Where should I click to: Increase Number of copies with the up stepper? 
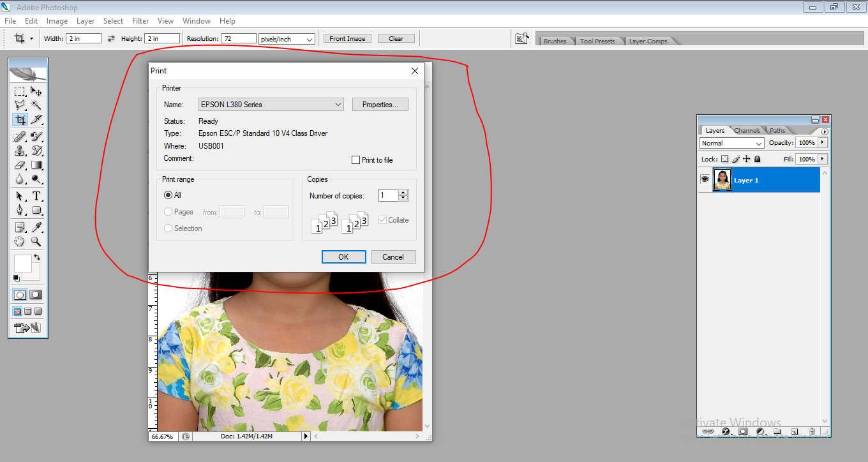(403, 192)
